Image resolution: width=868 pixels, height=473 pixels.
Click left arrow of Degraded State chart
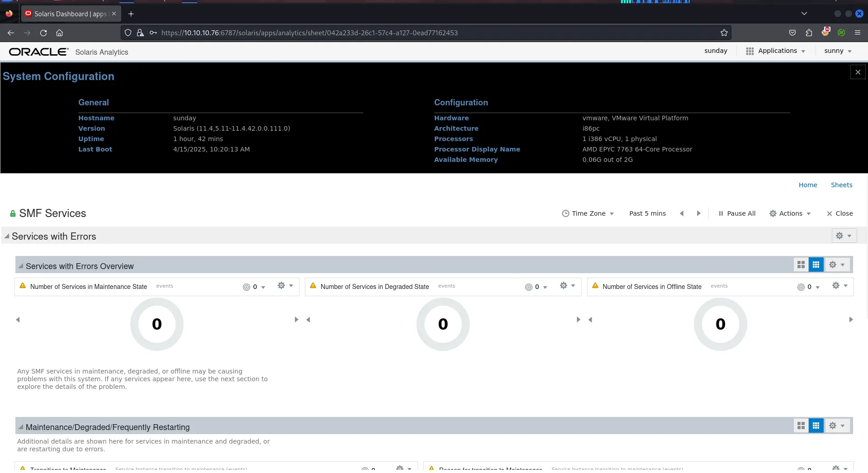tap(308, 320)
